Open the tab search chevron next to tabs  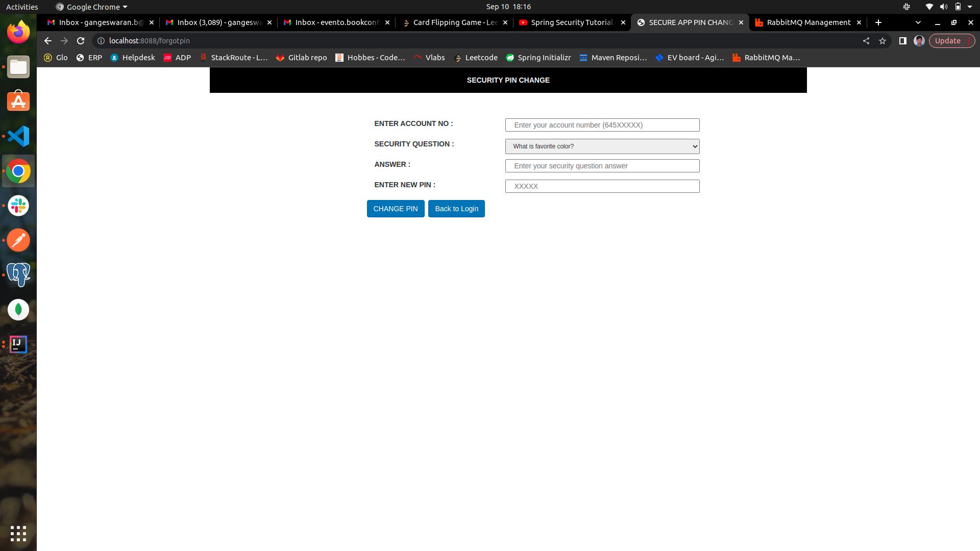918,22
